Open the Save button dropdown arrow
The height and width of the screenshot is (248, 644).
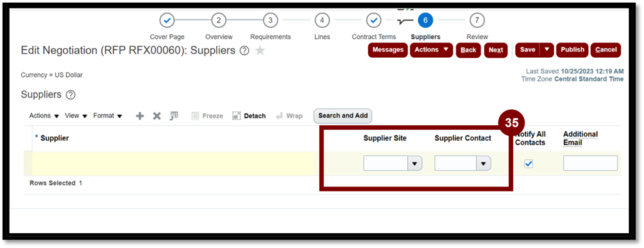(x=547, y=49)
